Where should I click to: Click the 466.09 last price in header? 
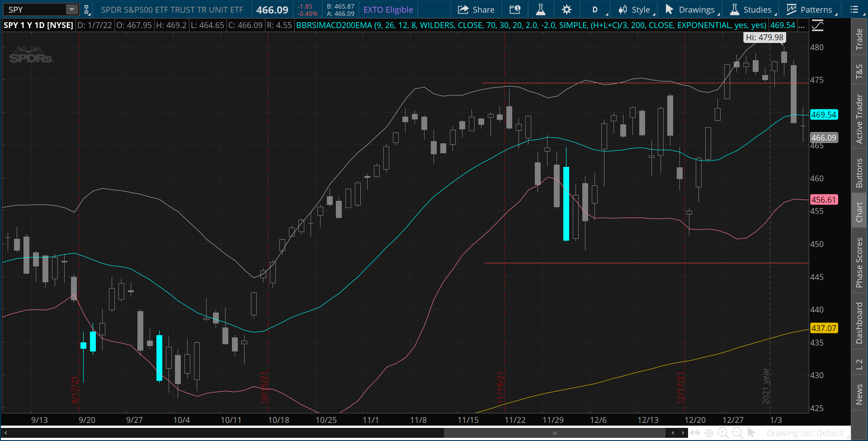click(x=272, y=10)
